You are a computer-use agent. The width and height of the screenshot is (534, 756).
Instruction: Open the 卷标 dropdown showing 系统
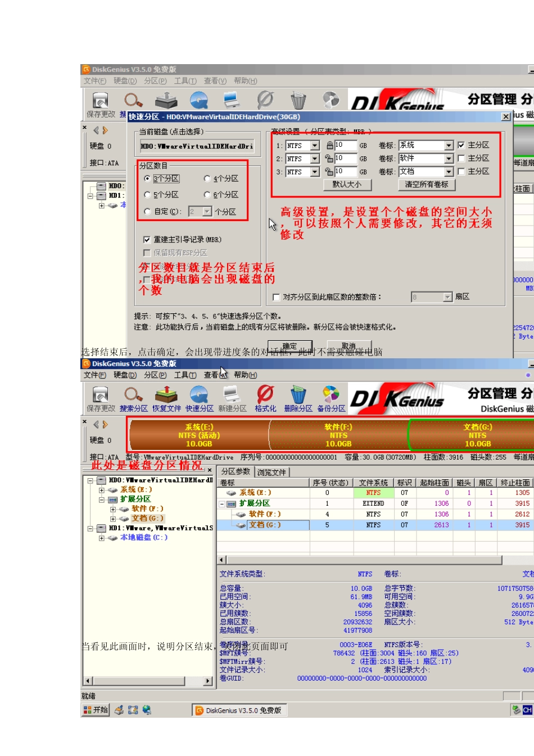click(449, 146)
